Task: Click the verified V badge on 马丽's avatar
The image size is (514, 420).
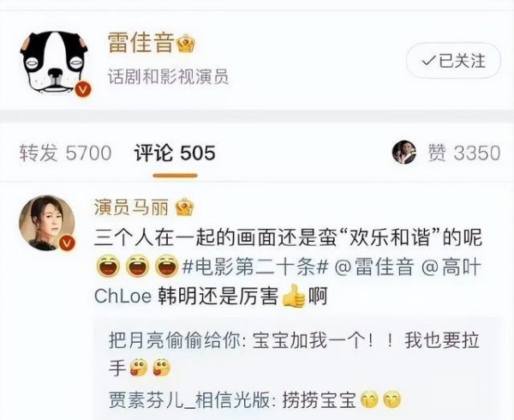Action: pos(67,243)
